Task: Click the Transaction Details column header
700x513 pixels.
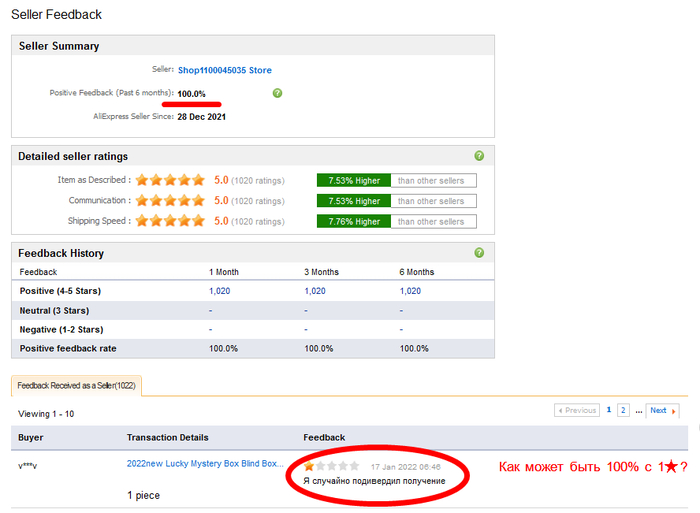Action: click(x=167, y=438)
